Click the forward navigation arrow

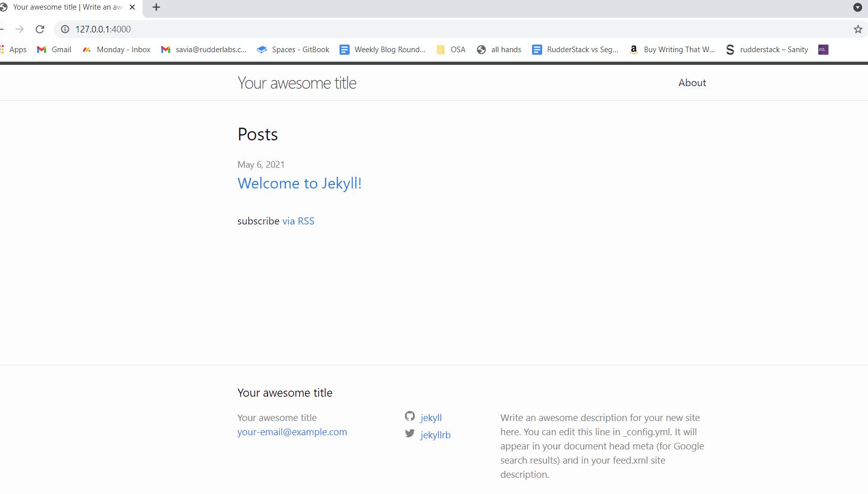(x=20, y=29)
